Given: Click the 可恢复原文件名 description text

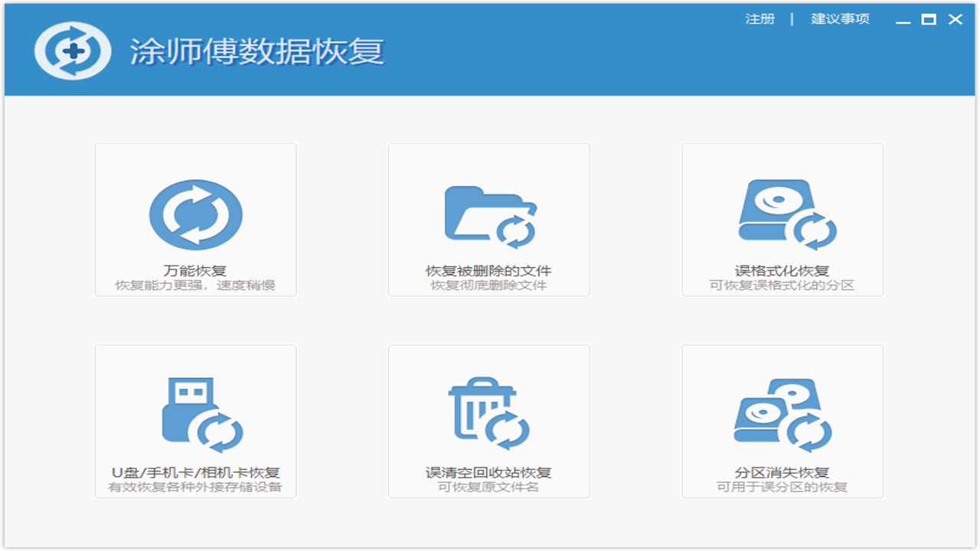Looking at the screenshot, I should point(488,487).
